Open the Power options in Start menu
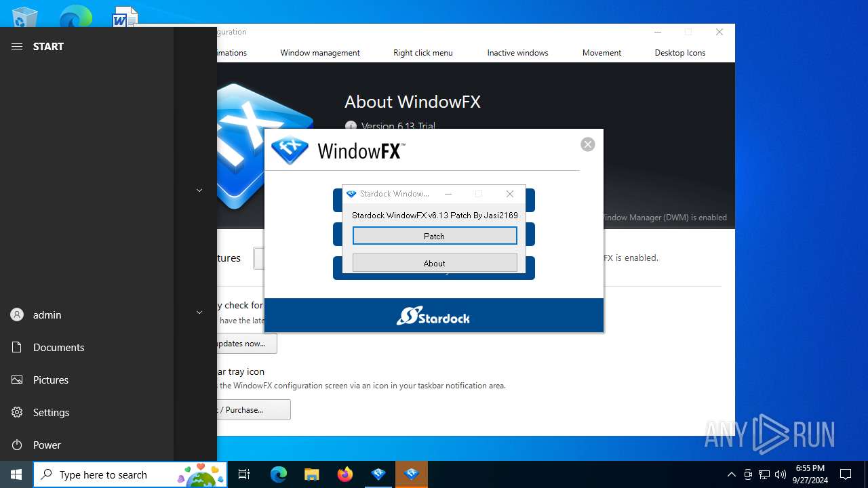The width and height of the screenshot is (868, 488). click(87, 445)
